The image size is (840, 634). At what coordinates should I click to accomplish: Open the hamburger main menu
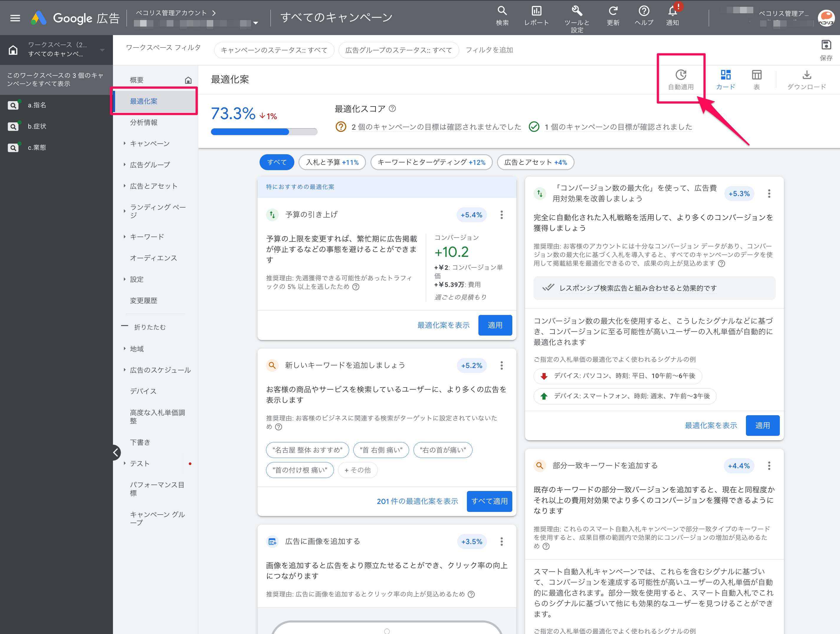pyautogui.click(x=15, y=18)
